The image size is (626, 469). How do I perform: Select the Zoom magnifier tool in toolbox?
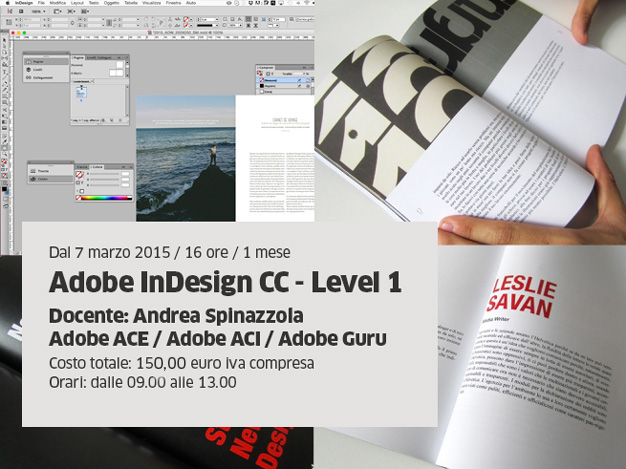click(x=5, y=155)
